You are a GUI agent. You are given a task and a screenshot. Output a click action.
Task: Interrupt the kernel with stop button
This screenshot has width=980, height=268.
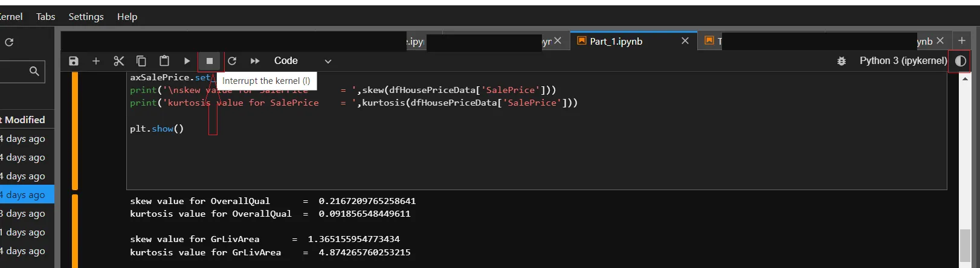[x=210, y=61]
